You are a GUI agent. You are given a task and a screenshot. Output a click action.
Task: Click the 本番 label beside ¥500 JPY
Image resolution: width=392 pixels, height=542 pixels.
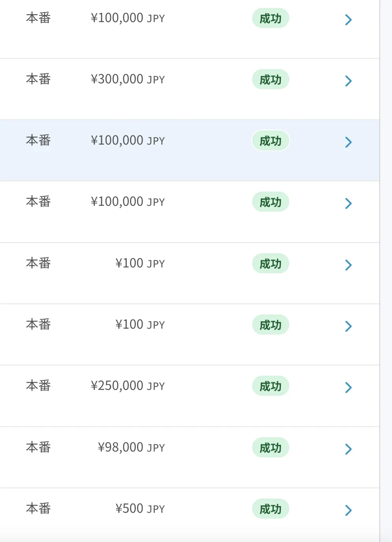(x=38, y=508)
